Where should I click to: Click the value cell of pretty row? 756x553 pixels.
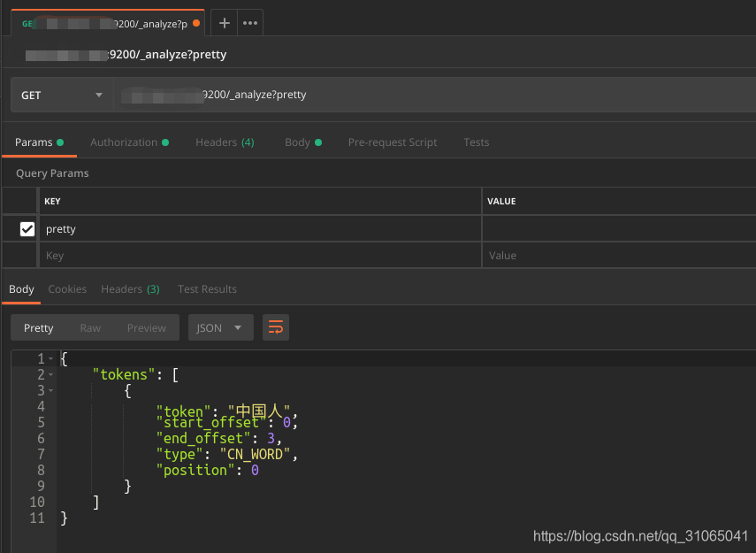619,229
